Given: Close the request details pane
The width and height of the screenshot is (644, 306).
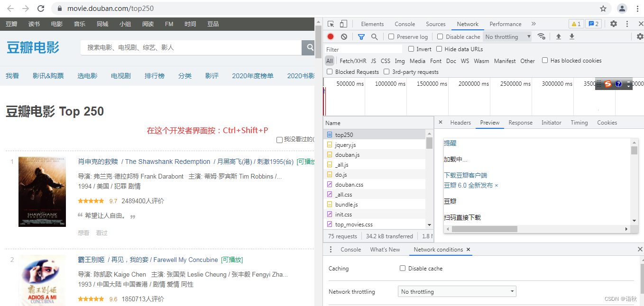Looking at the screenshot, I should pyautogui.click(x=440, y=122).
